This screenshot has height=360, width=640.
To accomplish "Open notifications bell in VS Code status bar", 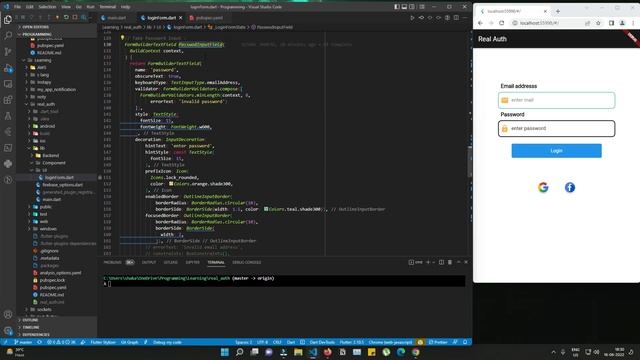I will pyautogui.click(x=465, y=342).
